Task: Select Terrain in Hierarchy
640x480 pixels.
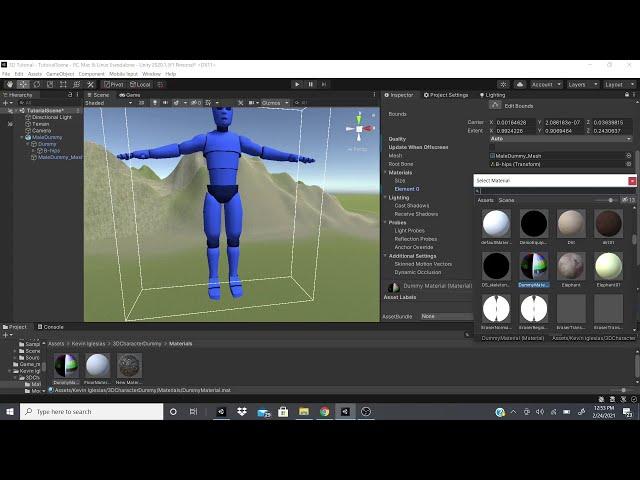Action: pyautogui.click(x=40, y=124)
